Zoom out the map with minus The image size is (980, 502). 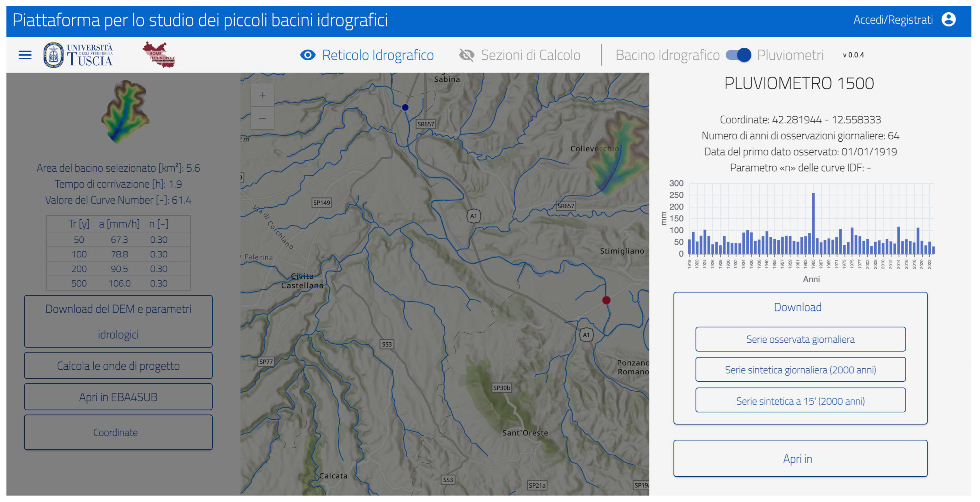(x=262, y=118)
